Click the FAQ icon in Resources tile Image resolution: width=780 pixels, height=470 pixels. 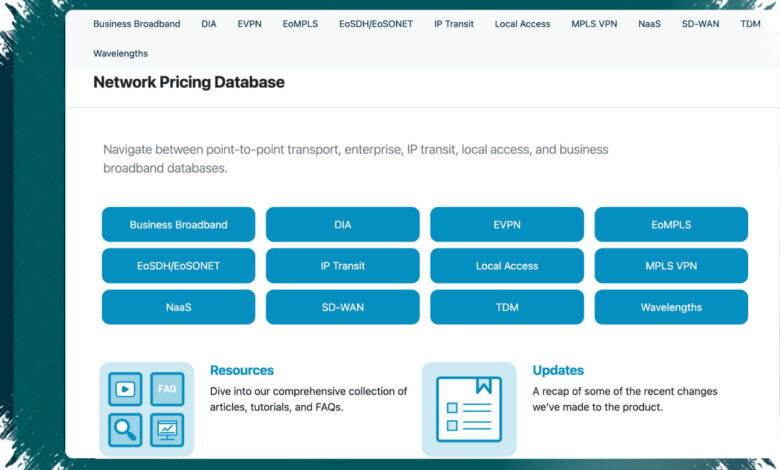167,388
